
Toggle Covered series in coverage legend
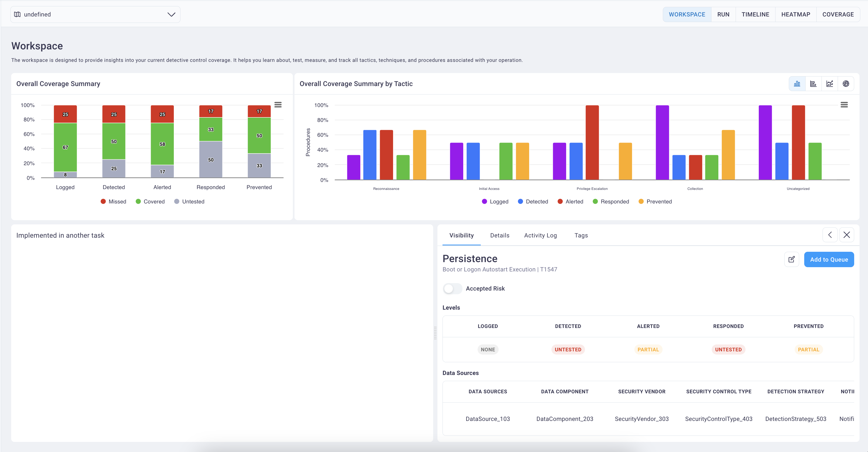coord(150,201)
